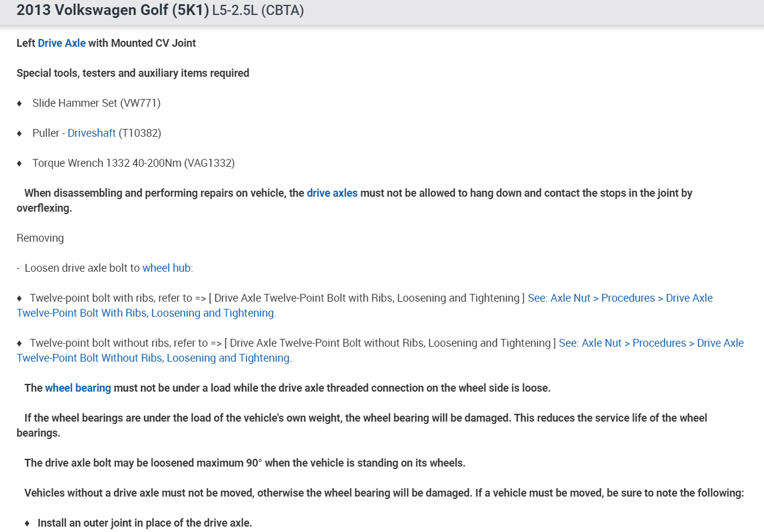This screenshot has height=532, width=764.
Task: Follow the Driveshaft link beside Puller
Action: [x=91, y=133]
